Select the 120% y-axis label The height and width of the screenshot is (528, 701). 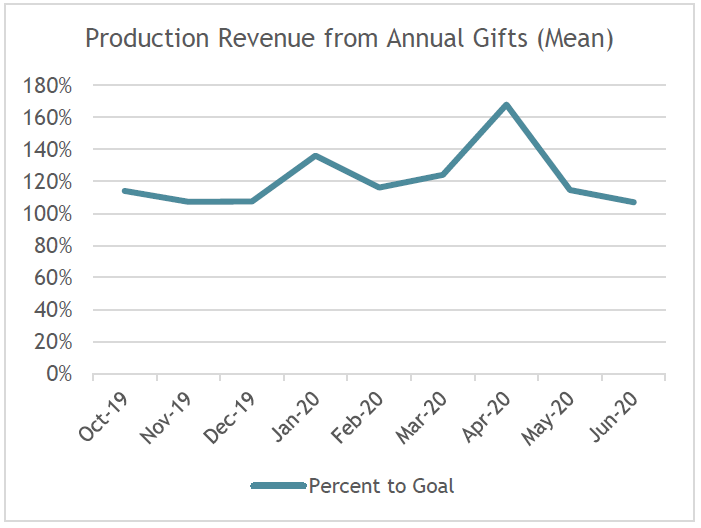click(x=47, y=182)
